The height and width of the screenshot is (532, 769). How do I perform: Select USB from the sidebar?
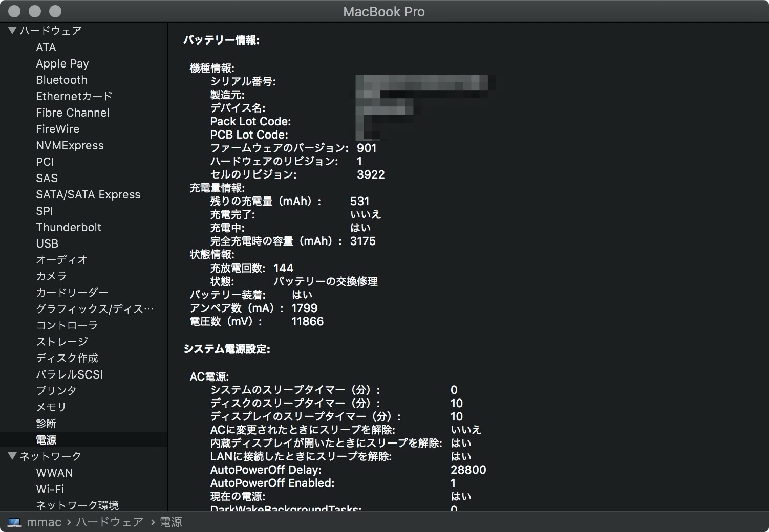(x=47, y=243)
